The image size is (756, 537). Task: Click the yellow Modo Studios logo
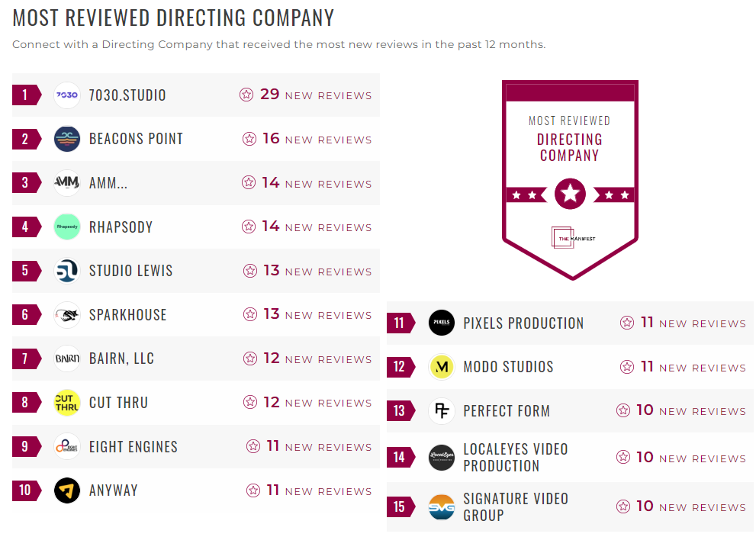(x=442, y=367)
